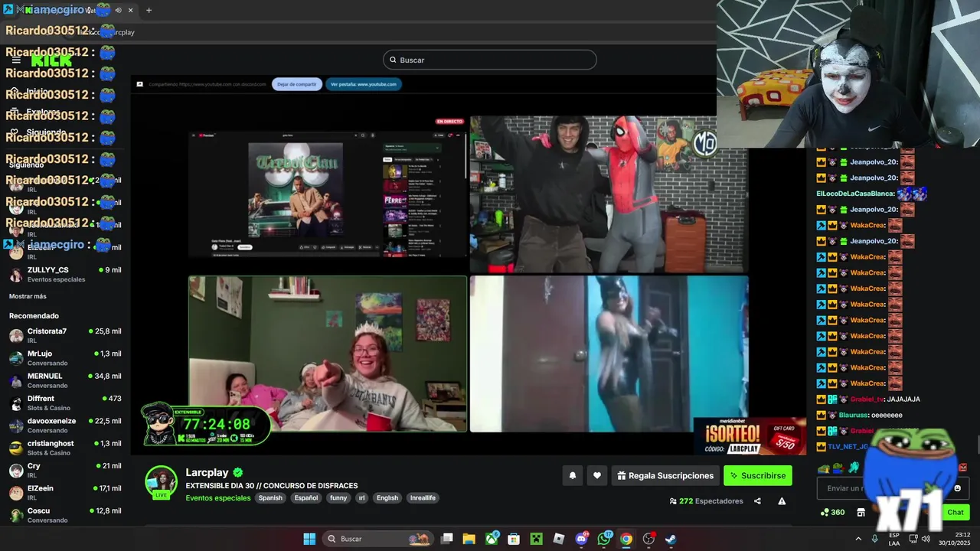Image resolution: width=980 pixels, height=551 pixels.
Task: Open Cry recommended channel
Action: click(x=65, y=470)
